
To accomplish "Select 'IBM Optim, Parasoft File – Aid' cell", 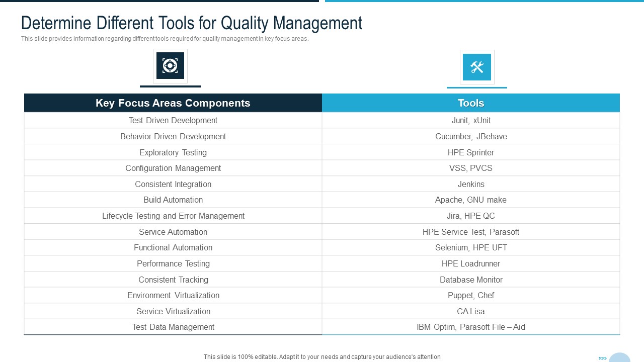I will pos(471,327).
